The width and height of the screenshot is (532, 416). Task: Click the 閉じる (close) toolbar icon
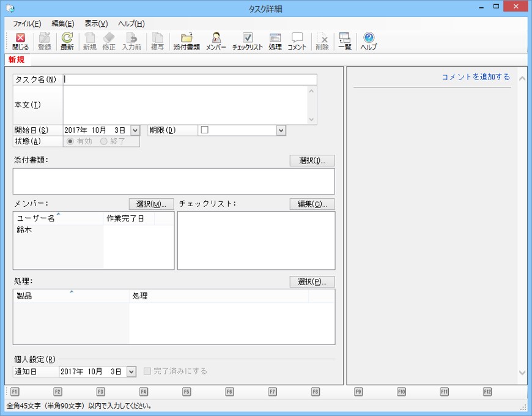[20, 42]
